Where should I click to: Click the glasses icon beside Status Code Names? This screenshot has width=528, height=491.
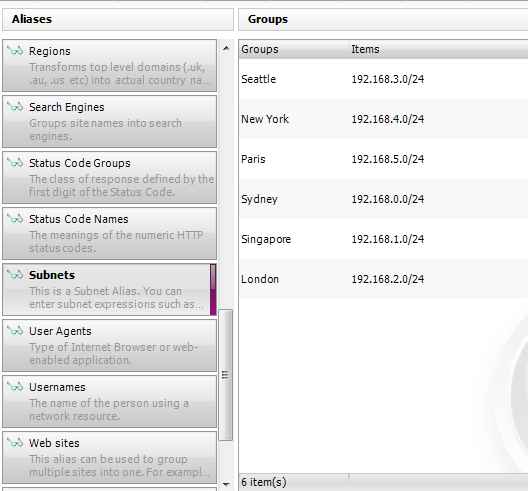(15, 219)
